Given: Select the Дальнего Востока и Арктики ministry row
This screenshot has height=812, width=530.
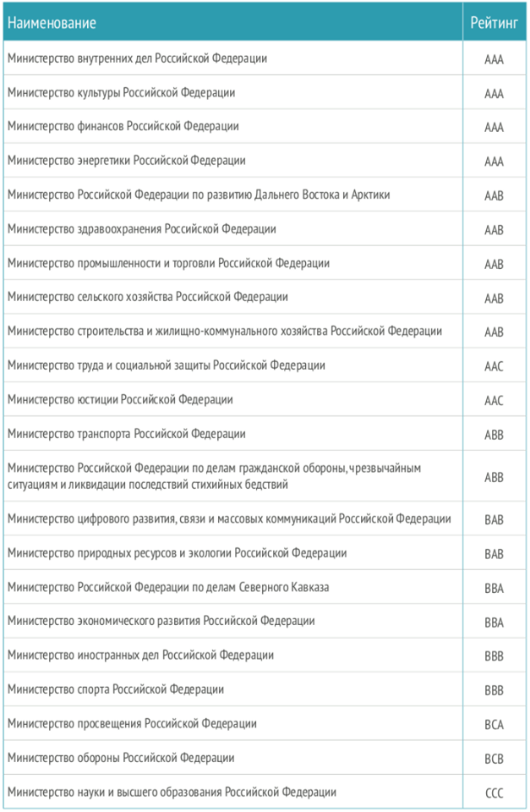Looking at the screenshot, I should click(x=265, y=195).
